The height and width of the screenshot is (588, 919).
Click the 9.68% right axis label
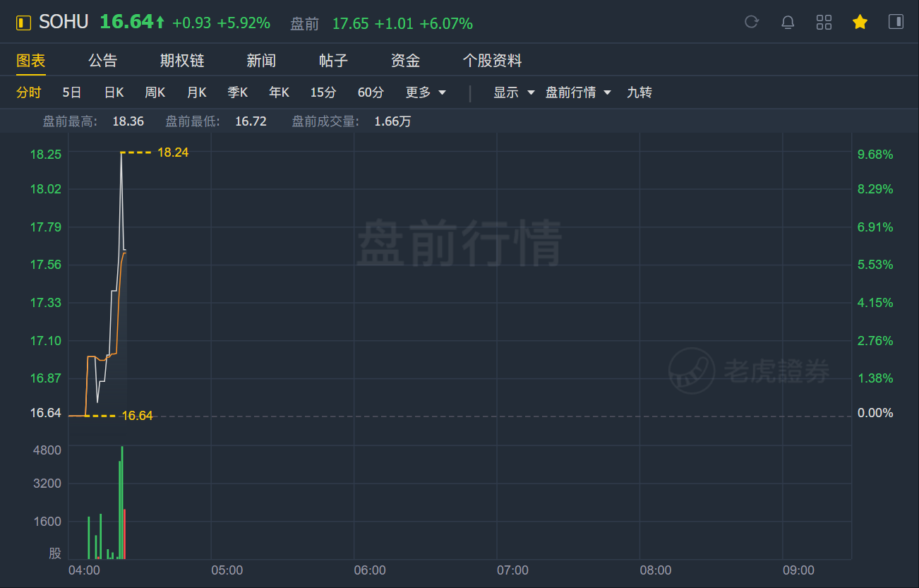(875, 155)
